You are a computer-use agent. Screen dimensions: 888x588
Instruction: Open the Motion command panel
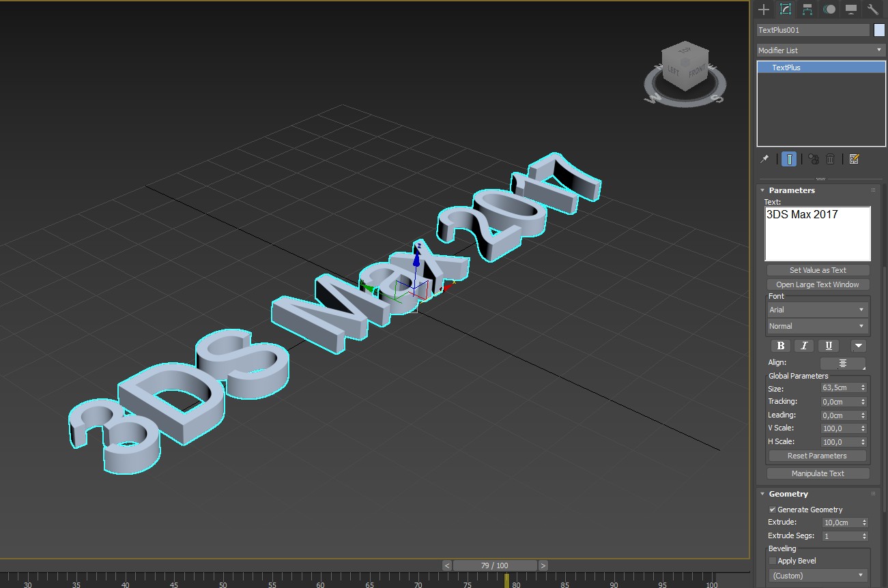point(829,10)
